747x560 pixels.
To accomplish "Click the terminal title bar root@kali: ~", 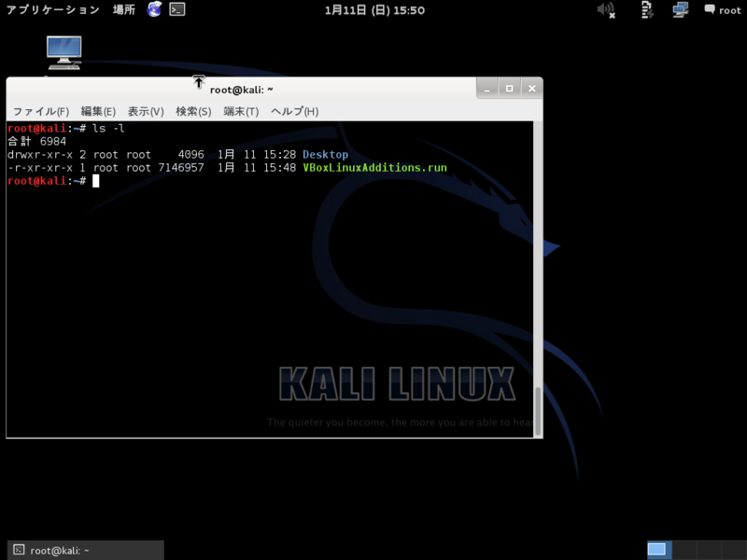I will [x=242, y=90].
